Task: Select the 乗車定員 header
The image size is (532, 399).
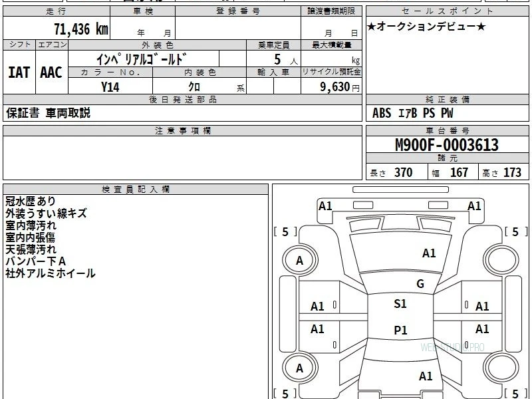Action: point(273,45)
